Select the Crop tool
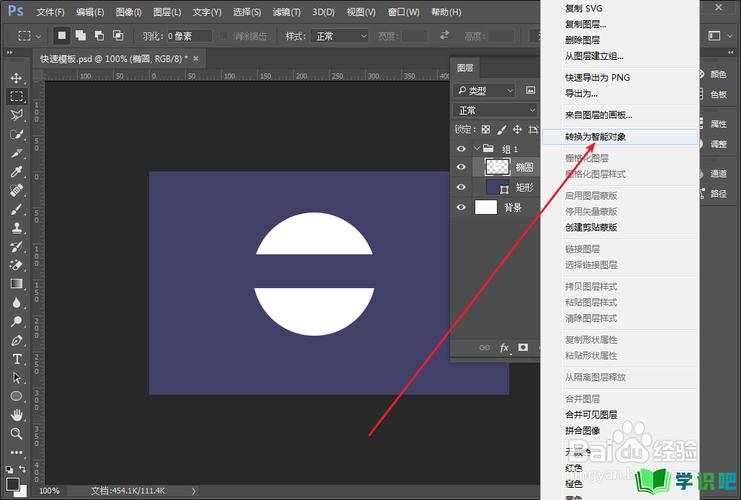 click(x=17, y=153)
